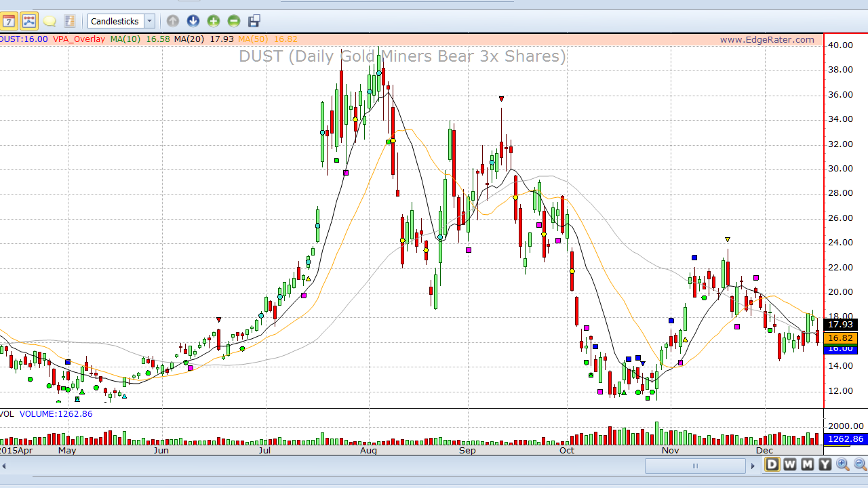This screenshot has width=868, height=488.
Task: Click the VPA_Overlay indicator label
Action: click(79, 39)
